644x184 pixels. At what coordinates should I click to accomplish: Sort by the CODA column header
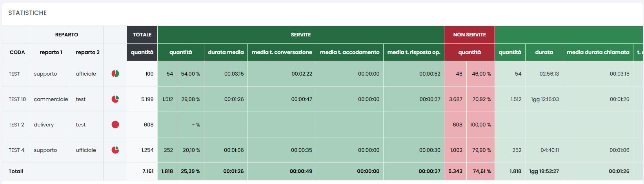(x=17, y=52)
